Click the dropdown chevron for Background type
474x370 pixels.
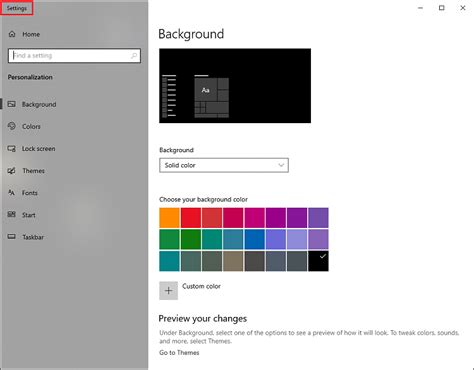click(281, 165)
